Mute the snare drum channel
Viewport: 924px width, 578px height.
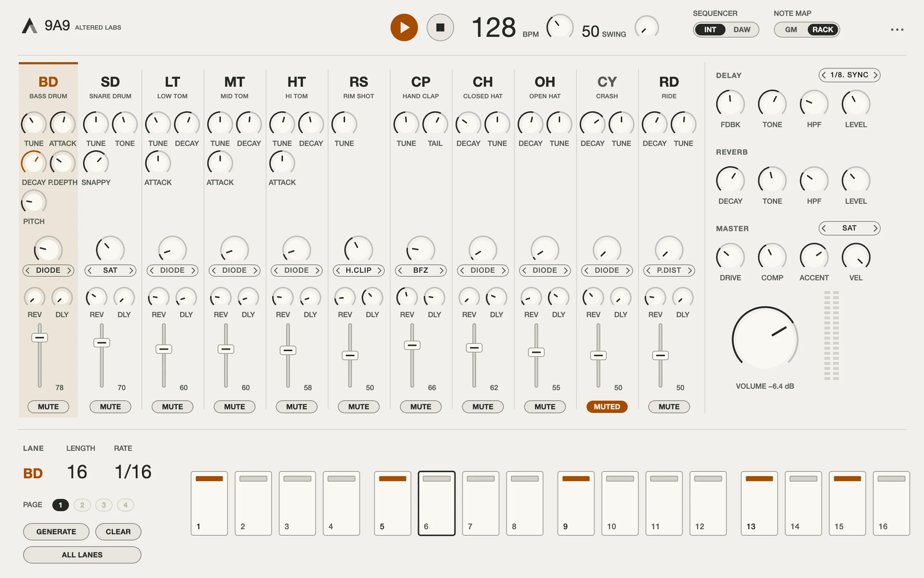110,406
